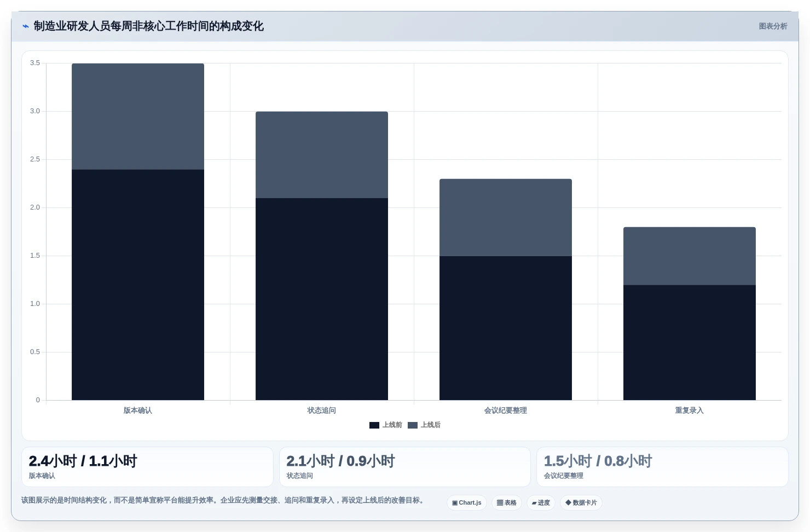Click the 2.0 y-axis tick label
Viewport: 810px width, 532px height.
click(35, 207)
